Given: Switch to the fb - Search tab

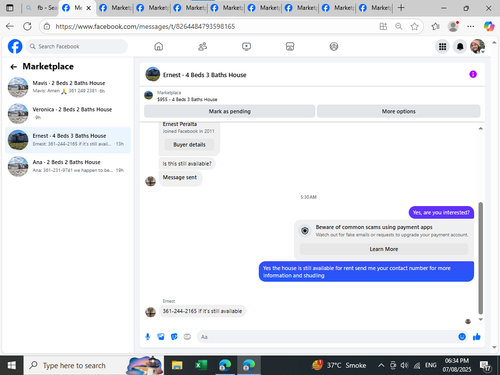Looking at the screenshot, I should point(43,8).
